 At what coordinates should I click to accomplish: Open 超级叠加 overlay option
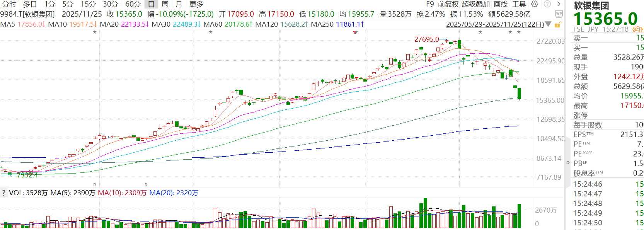click(476, 4)
